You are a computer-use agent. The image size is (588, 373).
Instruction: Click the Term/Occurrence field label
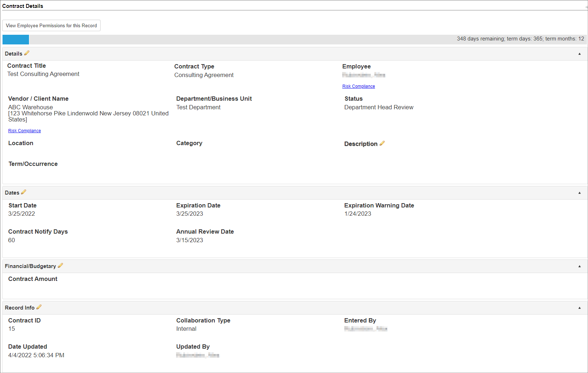[33, 164]
